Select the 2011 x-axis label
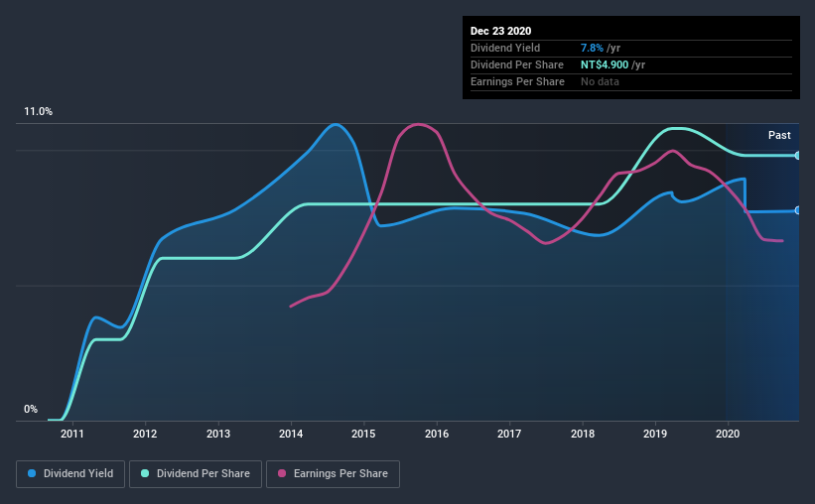Screen dimensions: 815x504 pyautogui.click(x=72, y=434)
